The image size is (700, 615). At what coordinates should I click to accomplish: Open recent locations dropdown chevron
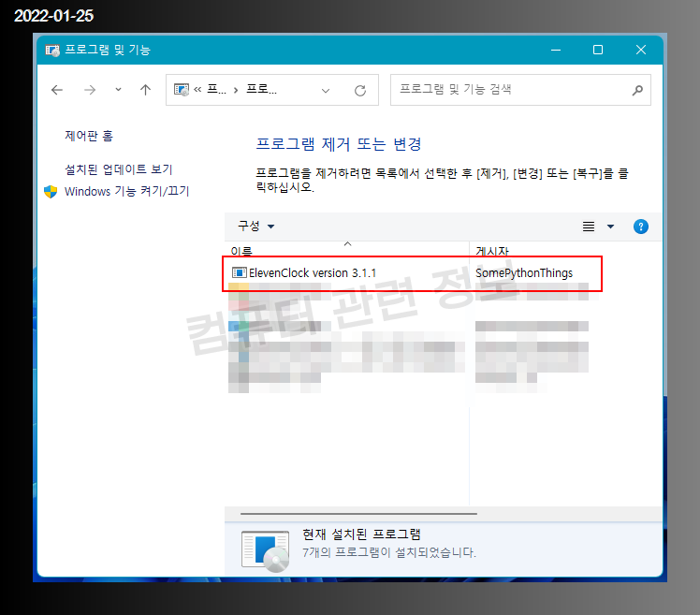118,89
